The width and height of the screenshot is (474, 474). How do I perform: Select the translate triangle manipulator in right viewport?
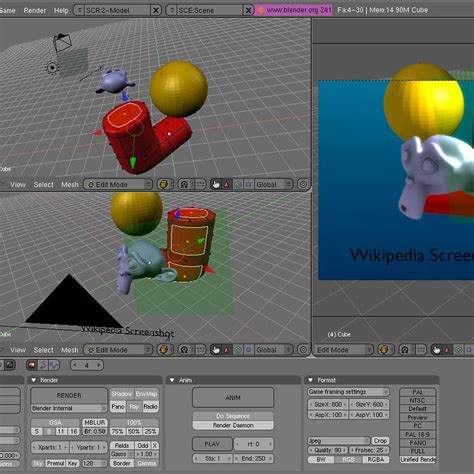(447, 350)
